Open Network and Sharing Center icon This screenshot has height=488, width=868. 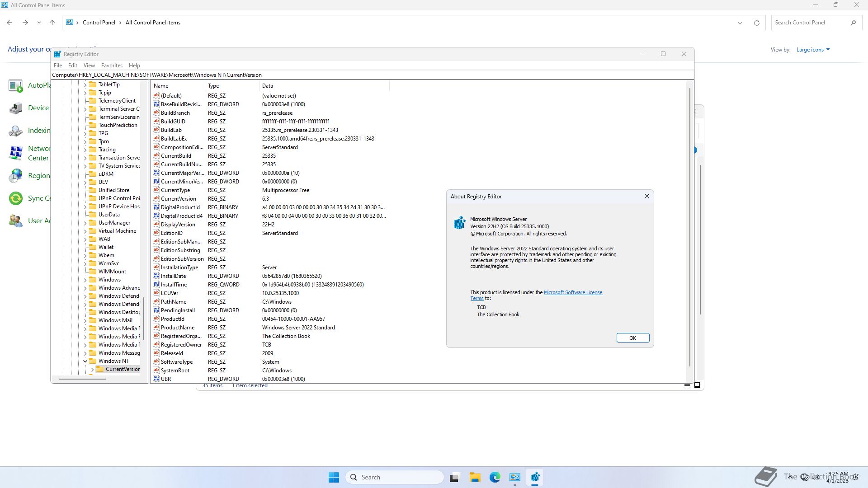[x=16, y=153]
